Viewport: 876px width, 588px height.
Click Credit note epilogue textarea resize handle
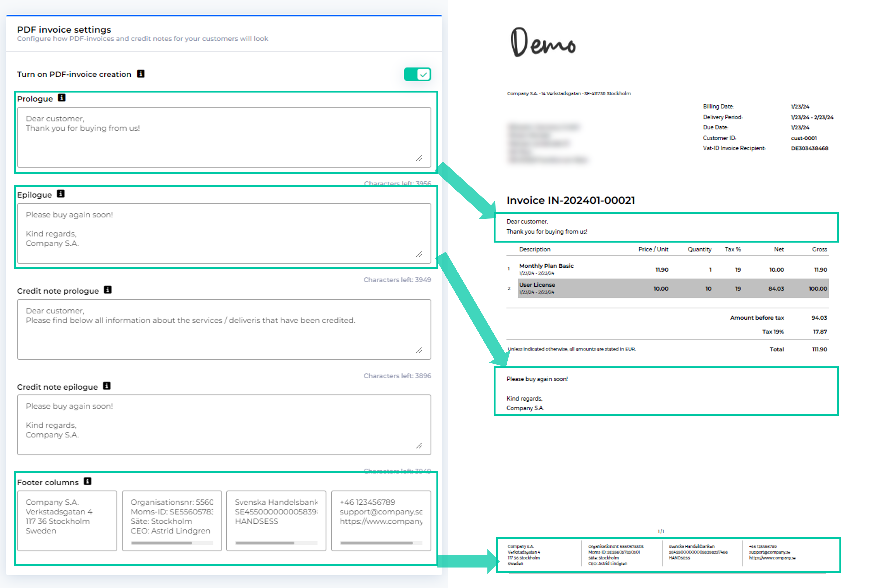point(419,445)
